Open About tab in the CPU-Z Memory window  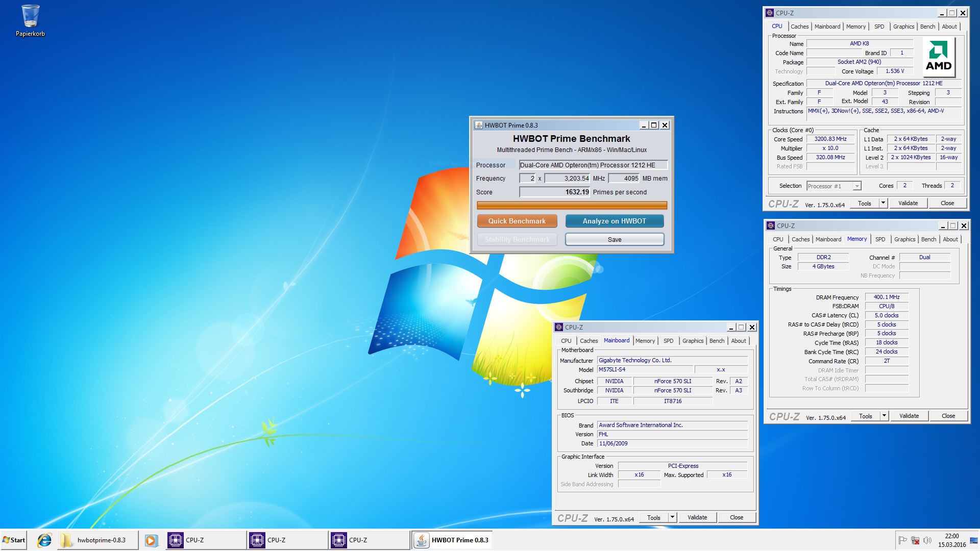point(950,239)
